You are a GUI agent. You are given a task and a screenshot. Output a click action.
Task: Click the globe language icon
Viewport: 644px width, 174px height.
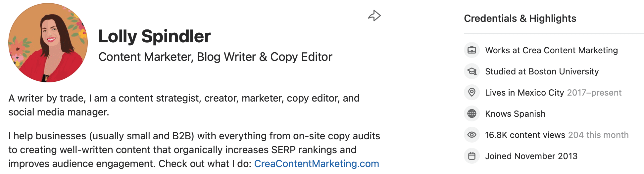tap(472, 114)
